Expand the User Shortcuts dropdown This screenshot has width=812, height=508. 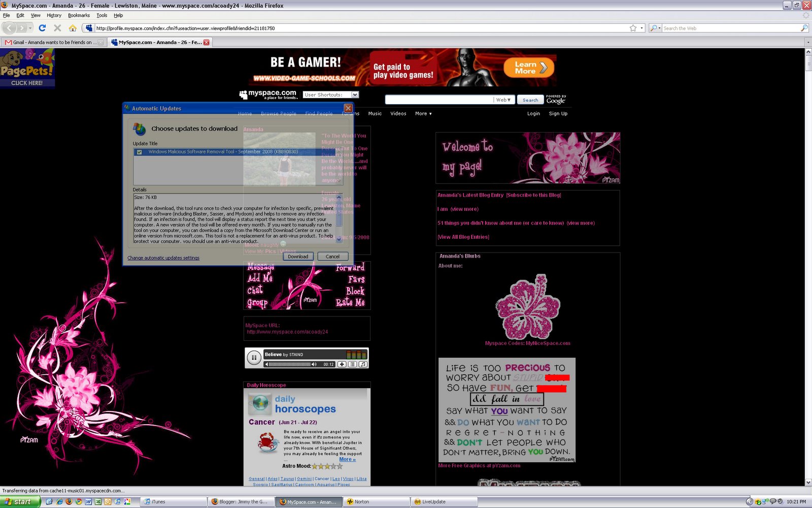[x=355, y=94]
